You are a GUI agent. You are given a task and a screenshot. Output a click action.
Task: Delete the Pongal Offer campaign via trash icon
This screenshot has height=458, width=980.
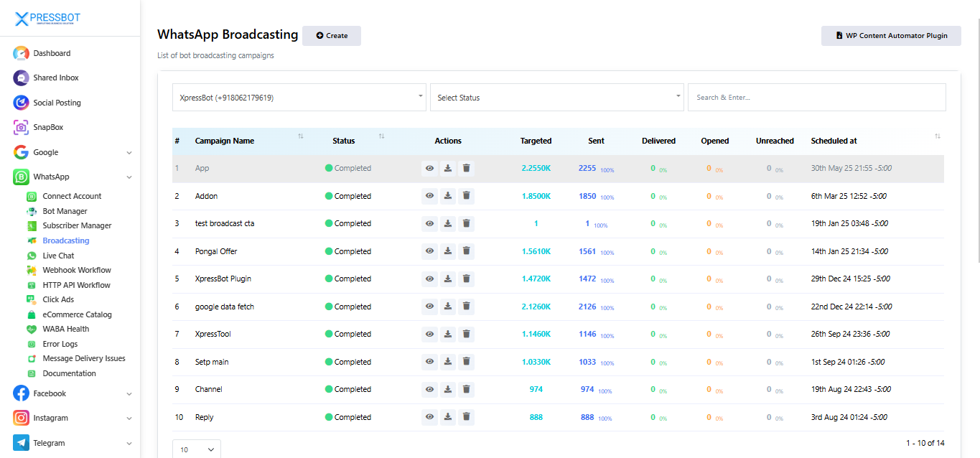coord(466,251)
